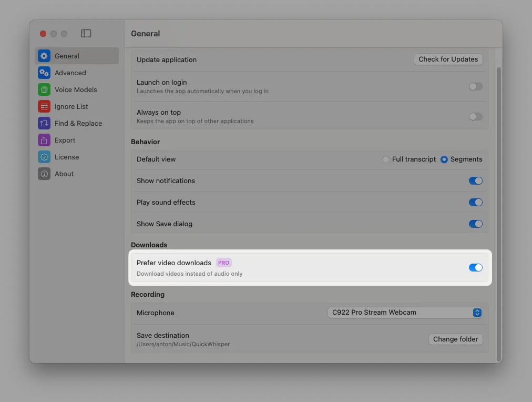Click the PRO badge label

[x=223, y=263]
